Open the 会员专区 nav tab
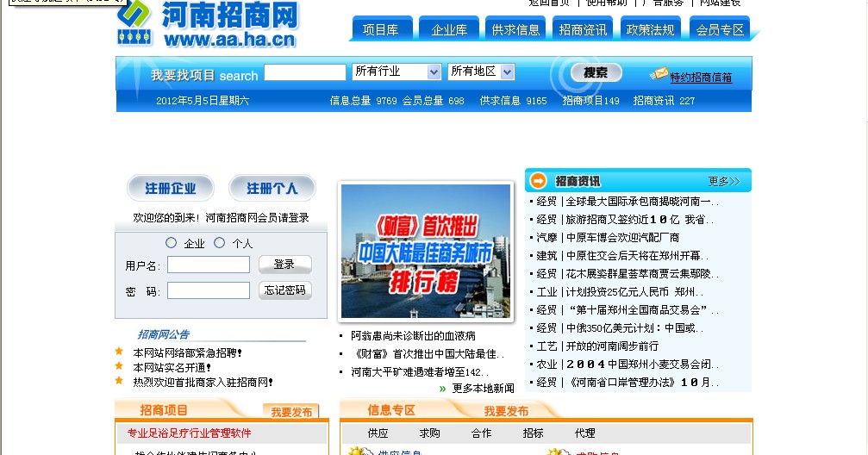Viewport: 868px width, 455px height. coord(720,29)
